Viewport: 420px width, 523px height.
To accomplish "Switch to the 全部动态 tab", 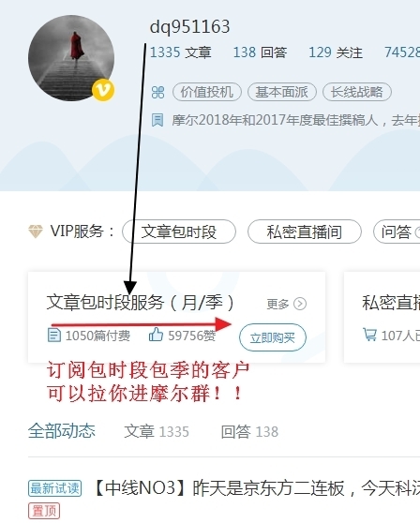I will pyautogui.click(x=62, y=430).
